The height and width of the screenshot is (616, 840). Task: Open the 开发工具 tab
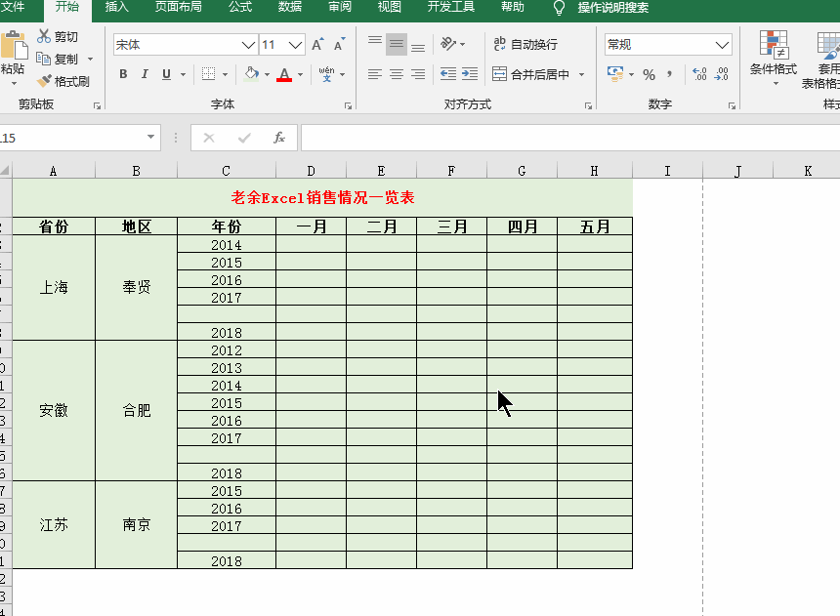pos(451,7)
